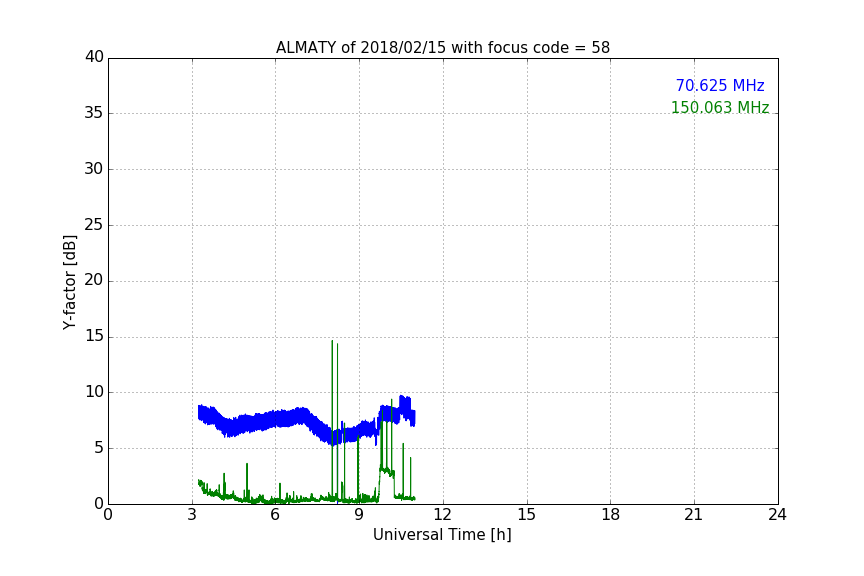Click the x-axis tick label 21
Image resolution: width=864 pixels, height=576 pixels.
tap(694, 515)
